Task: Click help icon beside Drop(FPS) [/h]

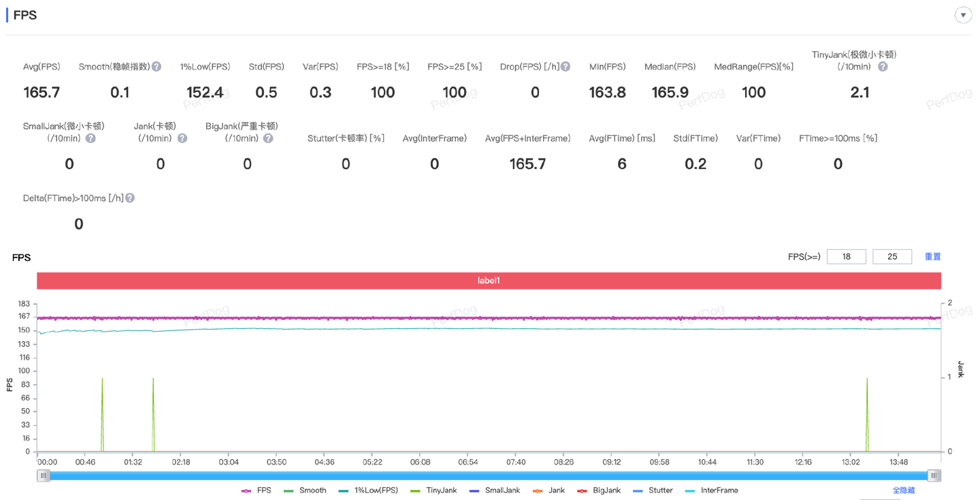Action: pos(566,67)
